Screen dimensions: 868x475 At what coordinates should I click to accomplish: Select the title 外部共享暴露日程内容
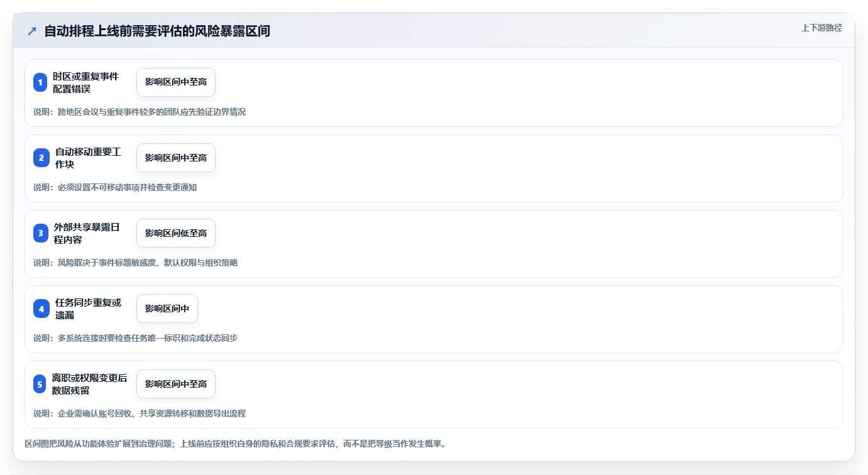87,233
